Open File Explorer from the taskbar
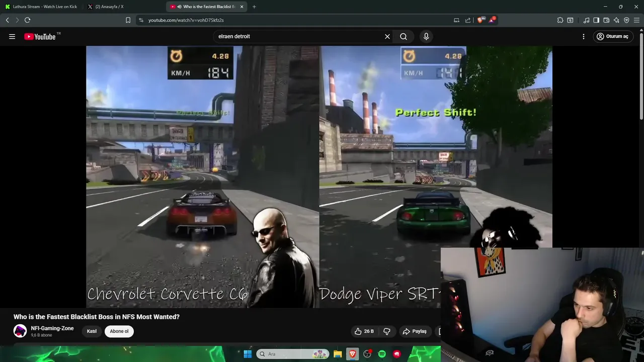Screen dimensions: 644x362 pos(338,354)
